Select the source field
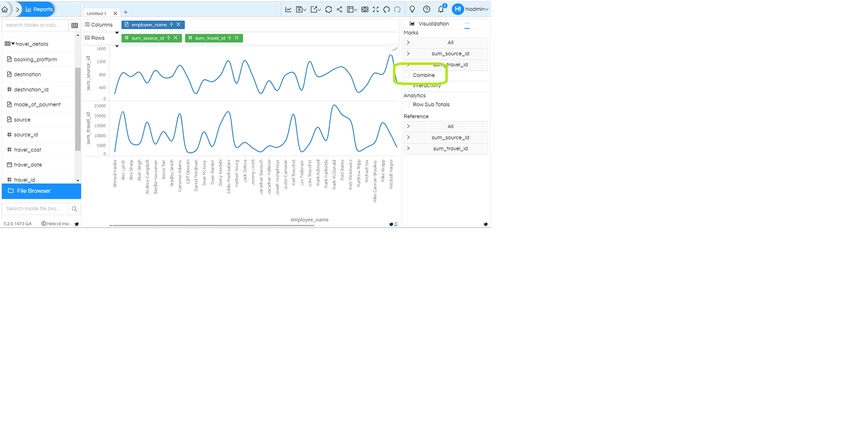The image size is (868, 437). pos(22,120)
